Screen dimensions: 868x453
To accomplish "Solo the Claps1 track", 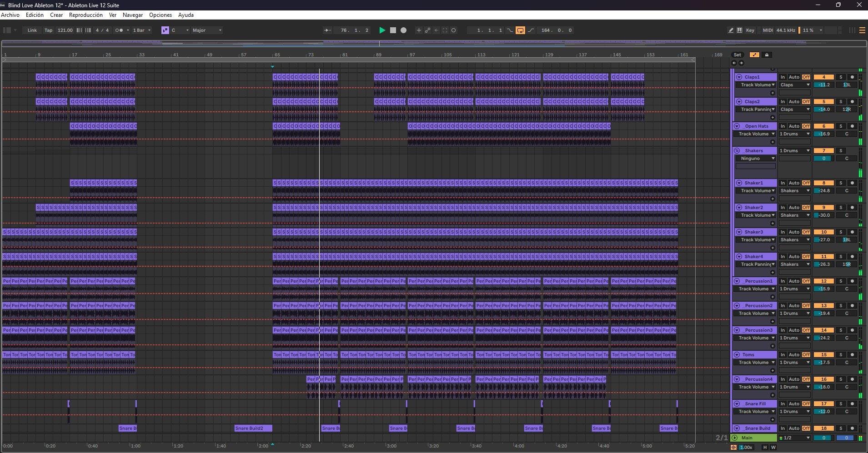I will point(841,77).
